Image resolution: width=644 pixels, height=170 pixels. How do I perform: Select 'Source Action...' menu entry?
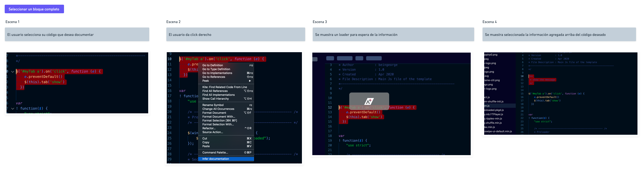[226, 132]
